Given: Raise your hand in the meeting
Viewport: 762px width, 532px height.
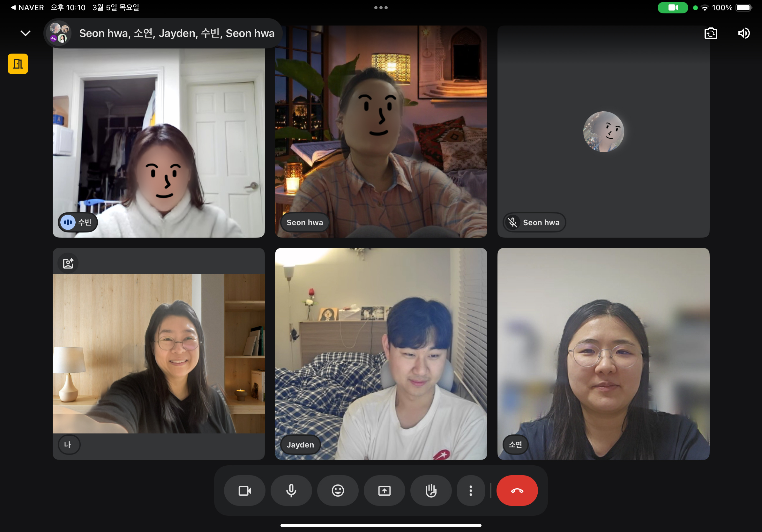Looking at the screenshot, I should [431, 490].
